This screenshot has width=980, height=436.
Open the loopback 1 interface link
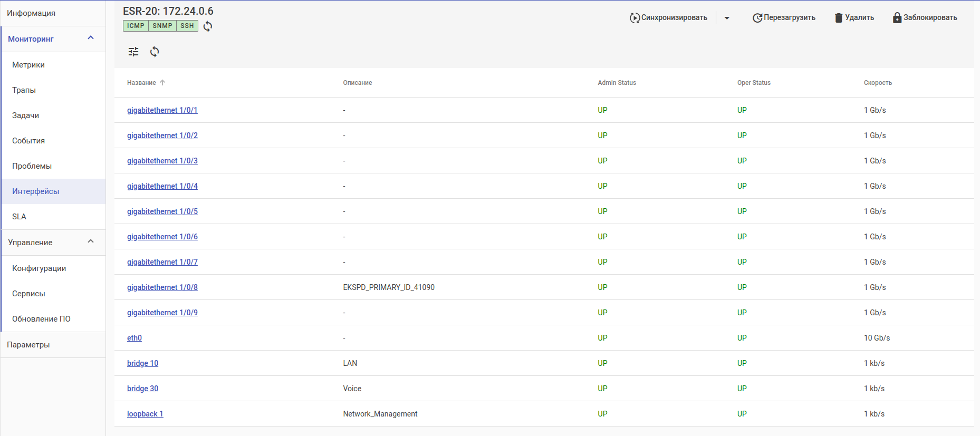coord(145,414)
